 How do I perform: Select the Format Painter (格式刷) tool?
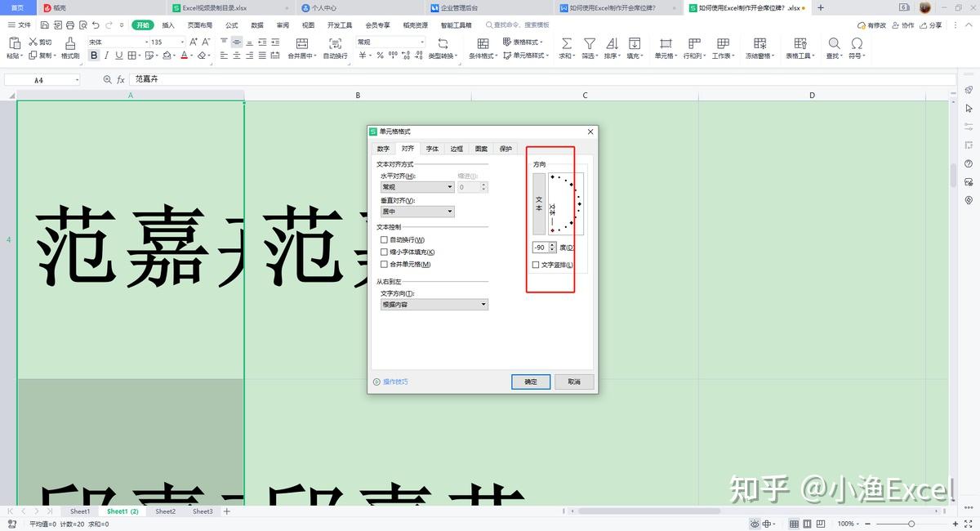pyautogui.click(x=69, y=45)
